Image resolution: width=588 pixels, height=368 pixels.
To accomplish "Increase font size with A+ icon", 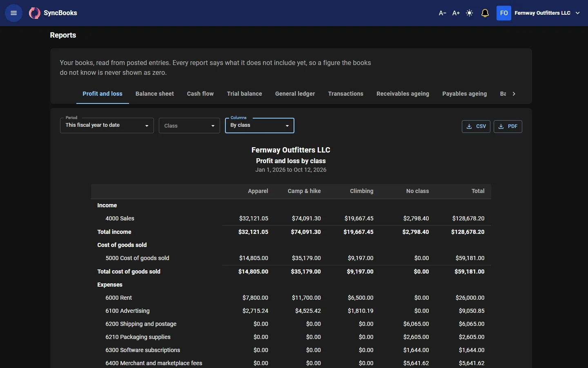I will (x=456, y=13).
